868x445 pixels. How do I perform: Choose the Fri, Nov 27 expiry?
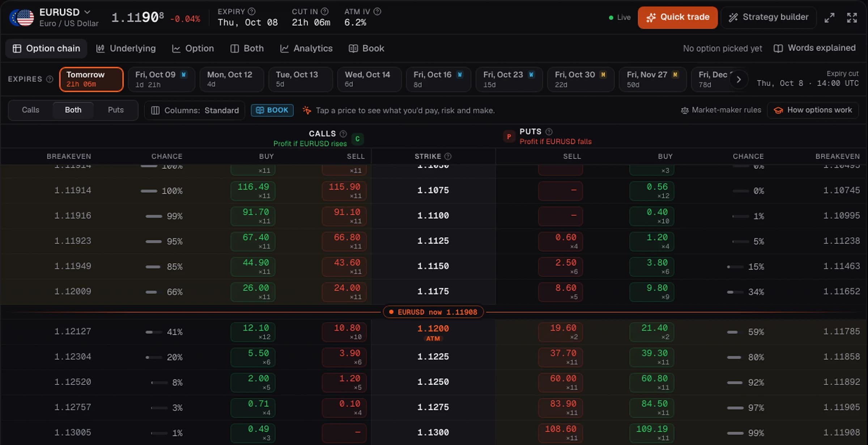[652, 79]
